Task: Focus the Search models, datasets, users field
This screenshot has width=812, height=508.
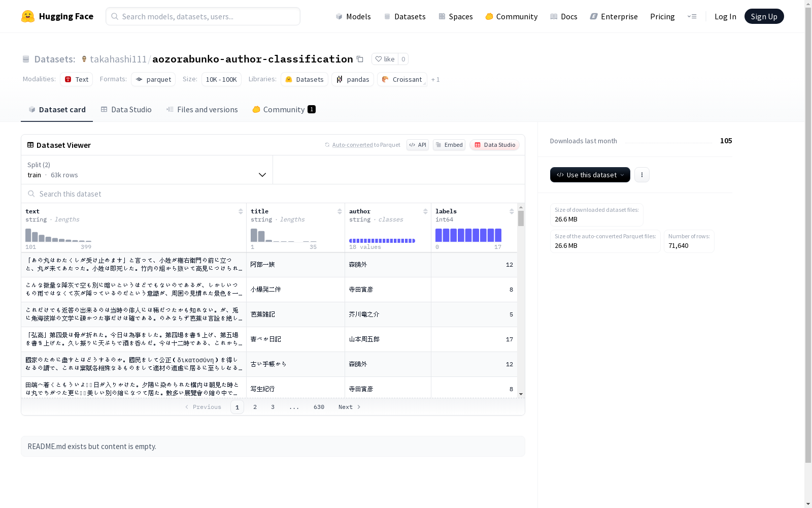Action: click(203, 16)
